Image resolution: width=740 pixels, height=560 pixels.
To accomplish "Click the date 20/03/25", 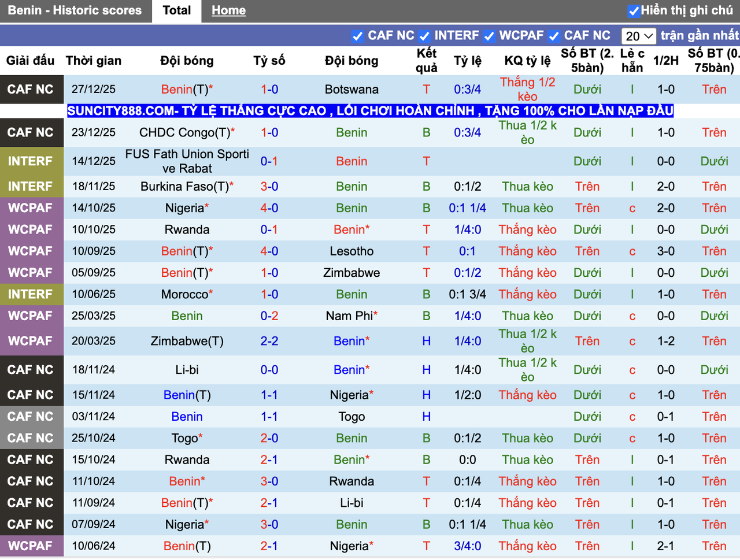I will point(94,341).
